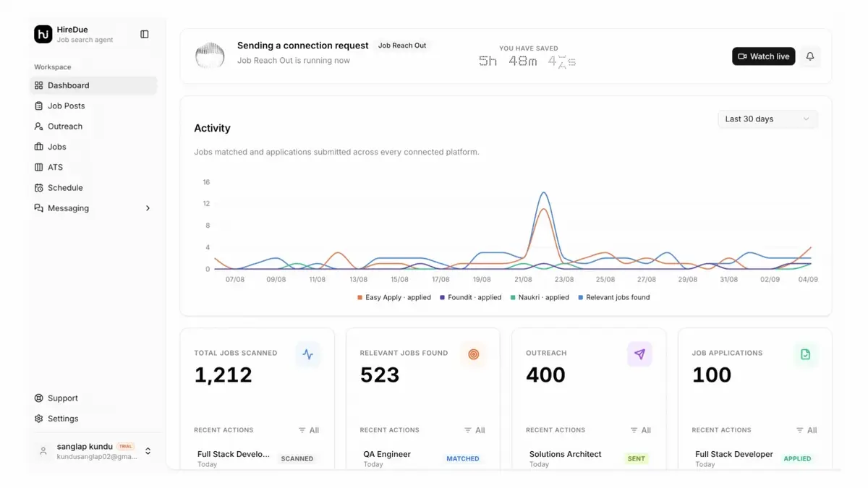Click the Outreach paper plane icon
Image resolution: width=868 pixels, height=488 pixels.
tap(639, 354)
